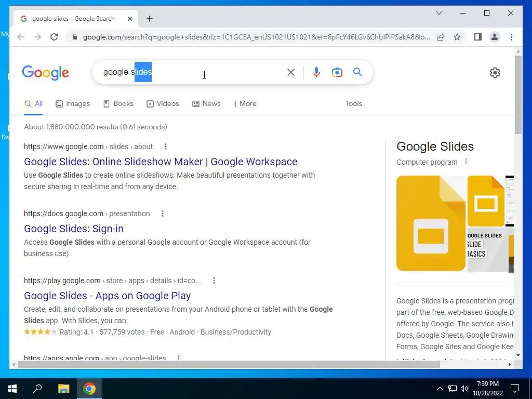The width and height of the screenshot is (532, 399).
Task: Open Chrome side panel icon
Action: pos(478,37)
